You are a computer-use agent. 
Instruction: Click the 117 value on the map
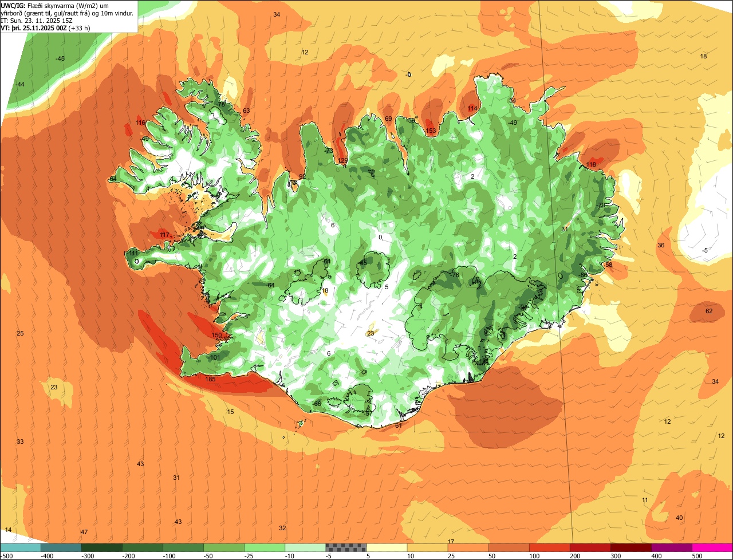click(x=164, y=235)
